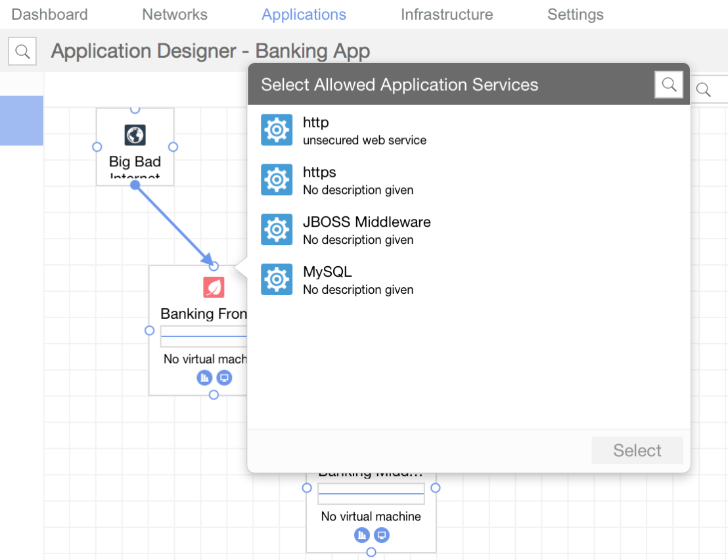The image size is (728, 560).
Task: Open the Settings tab
Action: pos(576,14)
